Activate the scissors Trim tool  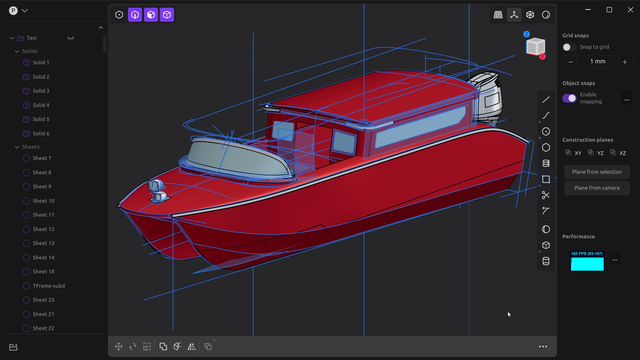tap(546, 195)
